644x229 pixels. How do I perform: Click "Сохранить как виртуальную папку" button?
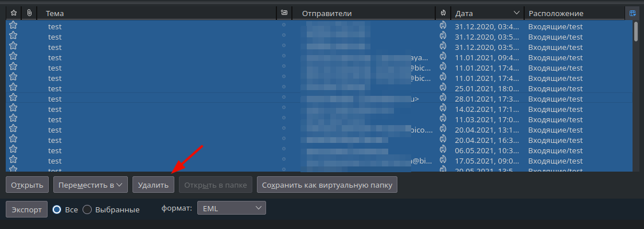click(327, 185)
